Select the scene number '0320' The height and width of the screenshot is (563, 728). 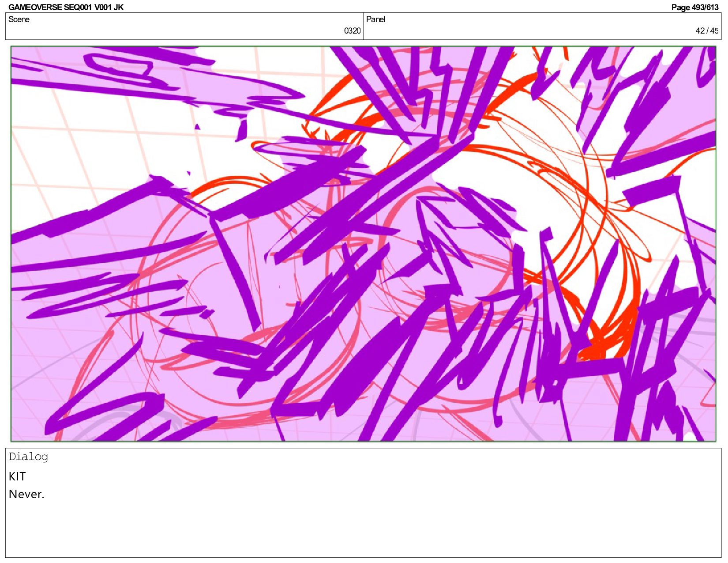click(x=352, y=30)
